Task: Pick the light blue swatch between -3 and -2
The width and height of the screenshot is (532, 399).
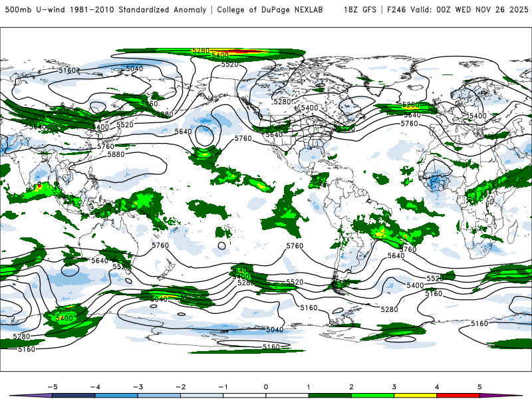Action: (159, 396)
